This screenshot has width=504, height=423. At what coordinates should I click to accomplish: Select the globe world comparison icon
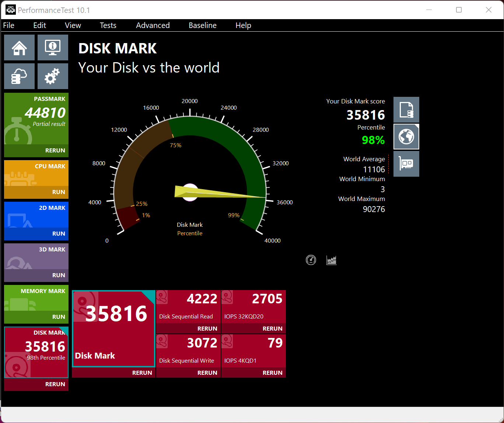click(x=406, y=137)
